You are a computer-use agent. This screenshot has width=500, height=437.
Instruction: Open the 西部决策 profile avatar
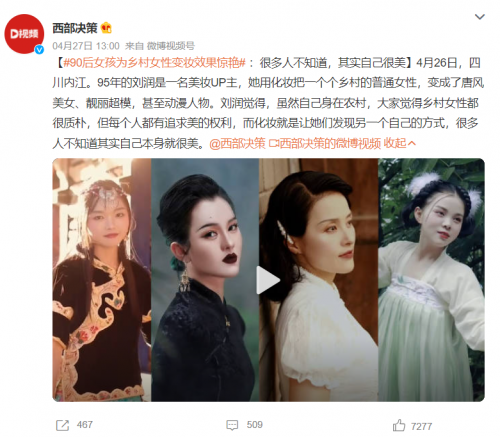click(24, 34)
